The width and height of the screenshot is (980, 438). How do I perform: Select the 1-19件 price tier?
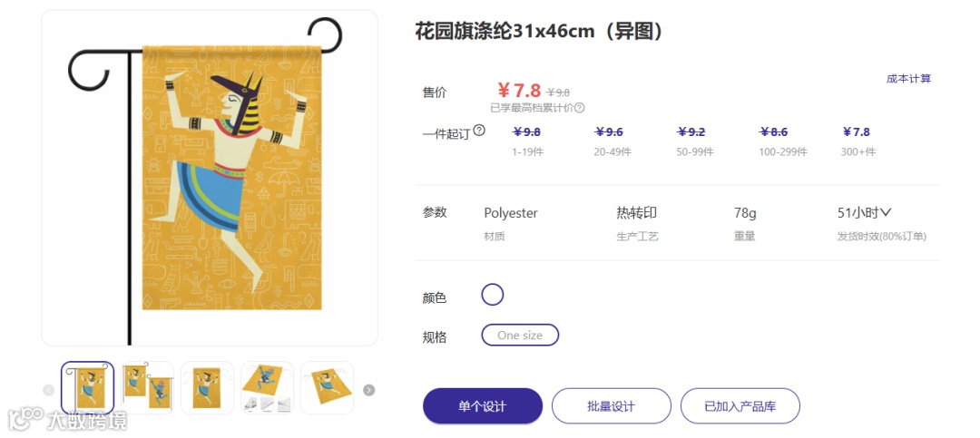(x=527, y=141)
